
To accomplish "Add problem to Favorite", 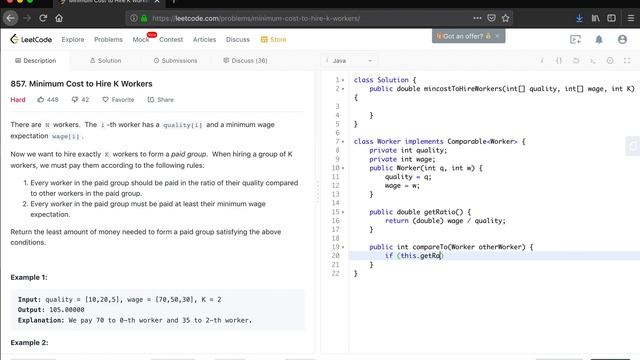I will 118,100.
